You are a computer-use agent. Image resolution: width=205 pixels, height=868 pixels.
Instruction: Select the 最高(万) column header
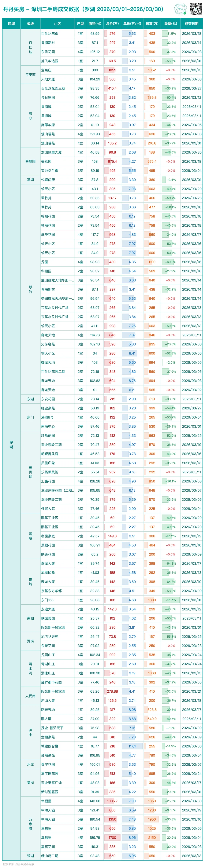coord(152,24)
